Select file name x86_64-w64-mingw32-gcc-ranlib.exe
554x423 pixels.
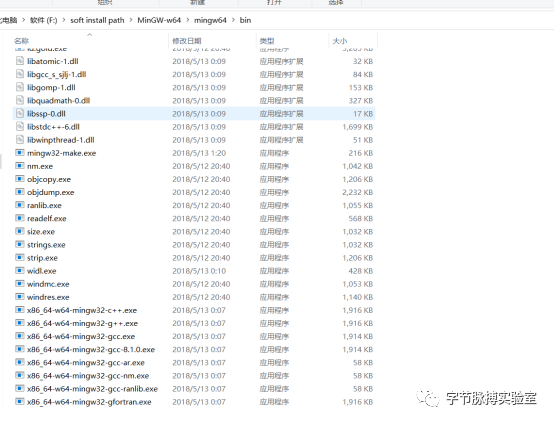coord(92,389)
